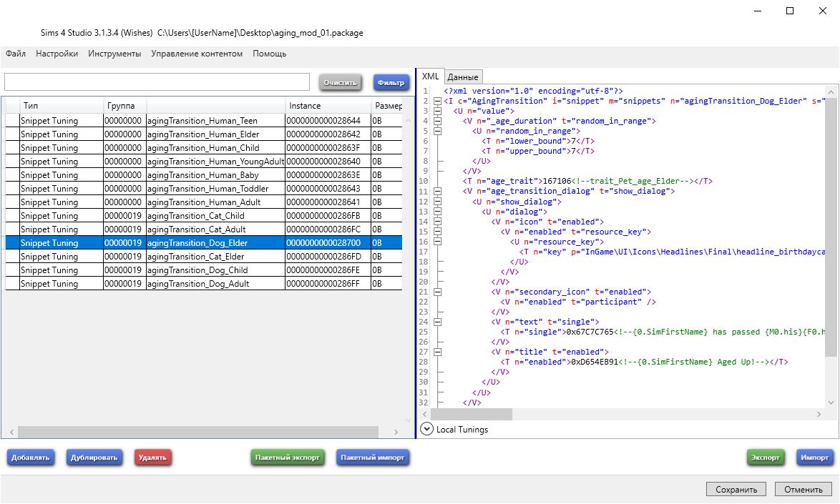Open the Инструменты menu

114,54
